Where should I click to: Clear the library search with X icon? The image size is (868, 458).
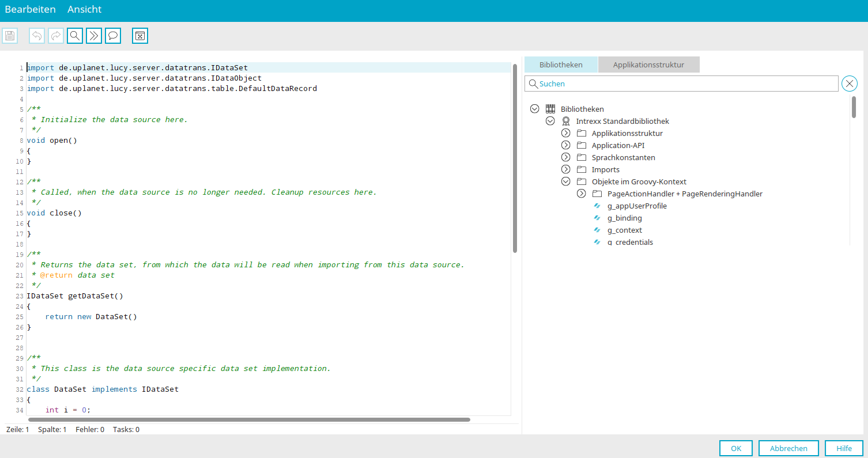[x=850, y=84]
